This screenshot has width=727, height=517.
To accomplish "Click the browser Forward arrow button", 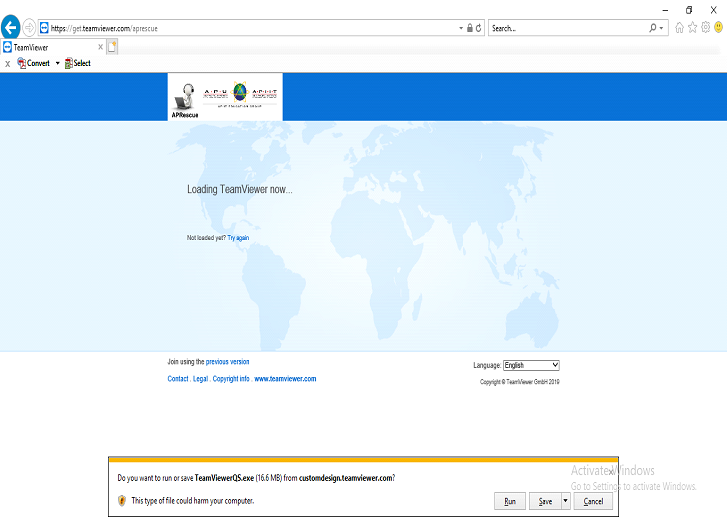I will coord(29,28).
